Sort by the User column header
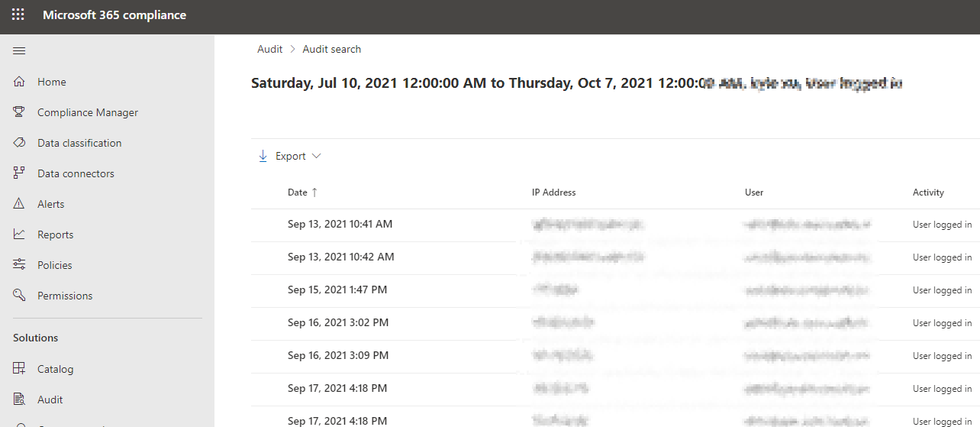This screenshot has height=427, width=980. coord(754,192)
